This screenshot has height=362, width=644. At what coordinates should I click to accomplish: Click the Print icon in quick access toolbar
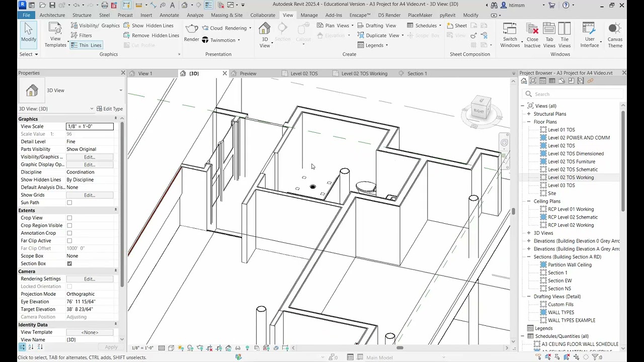(x=105, y=5)
